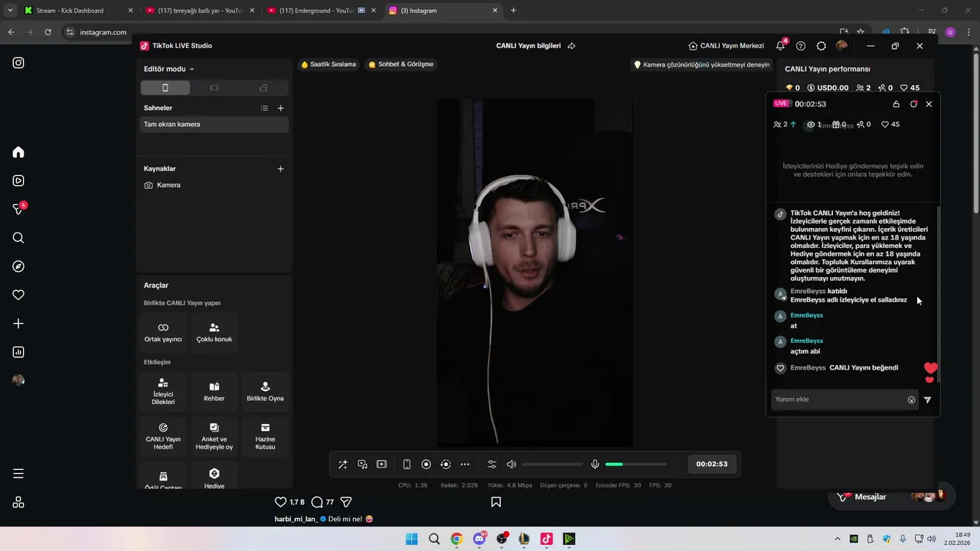Open Instagram Reels sidebar icon
The image size is (980, 551).
18,181
